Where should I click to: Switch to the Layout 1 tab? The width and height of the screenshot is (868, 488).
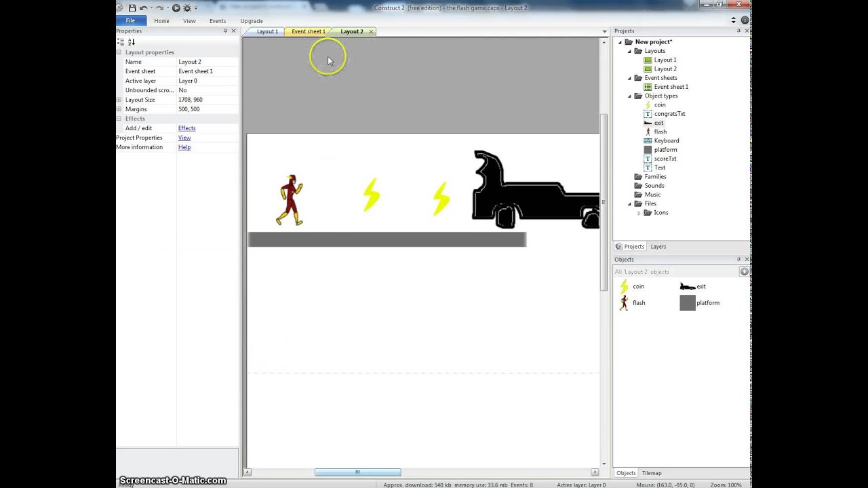point(267,31)
